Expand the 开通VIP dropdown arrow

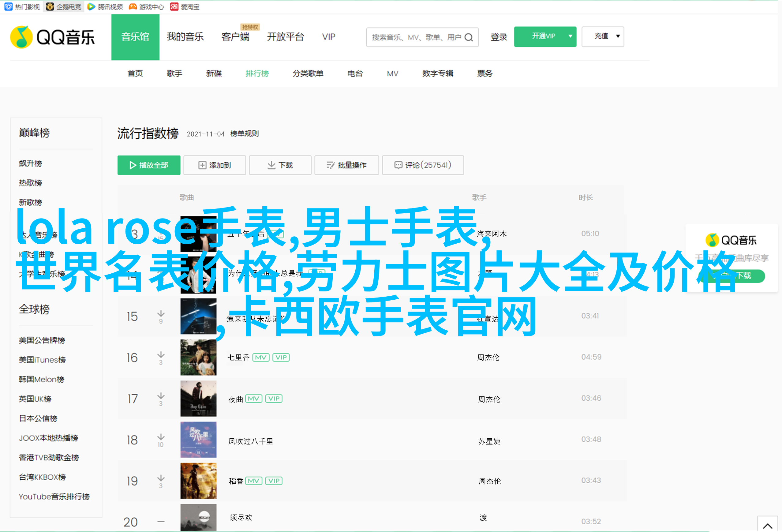(x=570, y=36)
